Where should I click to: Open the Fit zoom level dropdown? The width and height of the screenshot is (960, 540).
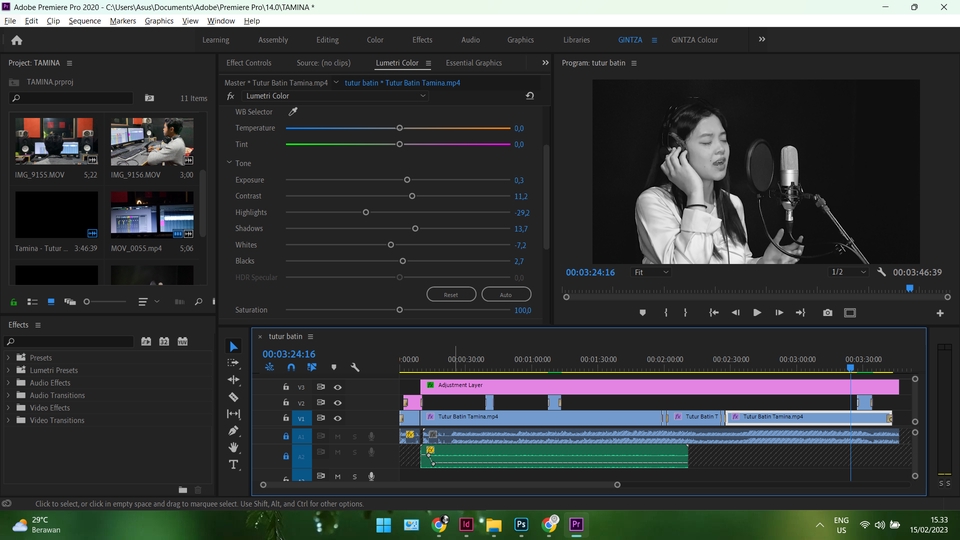[x=651, y=272]
